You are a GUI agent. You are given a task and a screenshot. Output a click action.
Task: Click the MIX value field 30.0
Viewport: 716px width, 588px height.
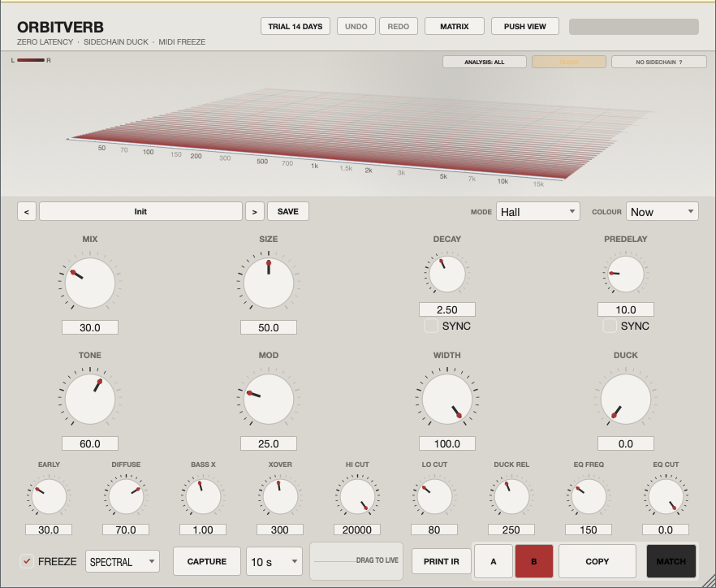90,327
